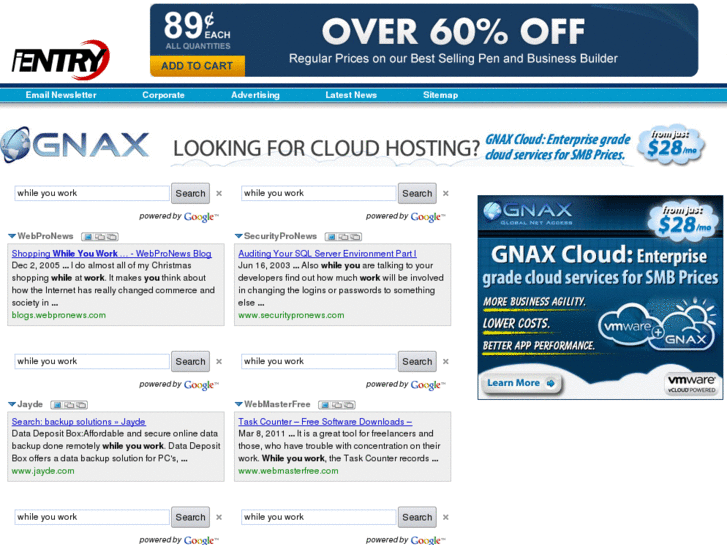Visit blogs.webpronews.com green URL

coord(59,315)
